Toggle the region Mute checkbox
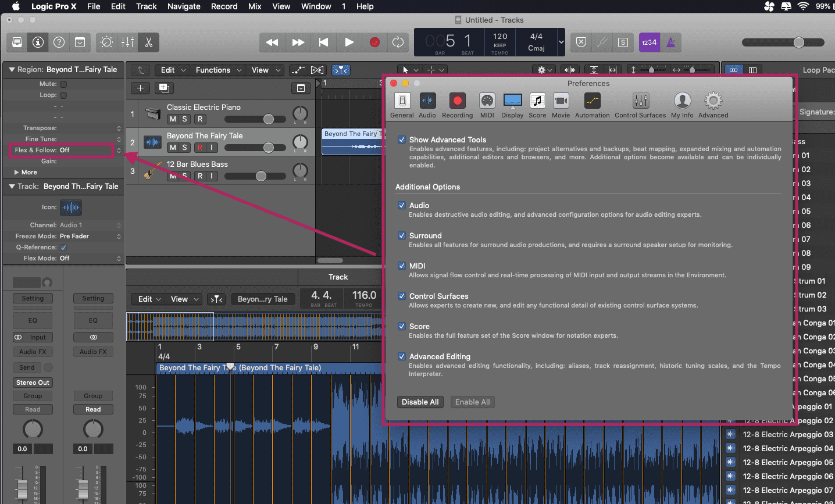 pos(63,84)
